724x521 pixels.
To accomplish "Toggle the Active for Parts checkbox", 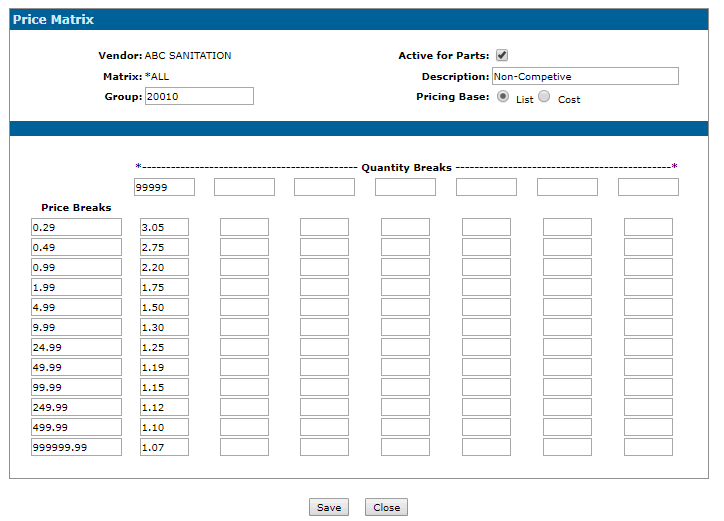I will pos(502,56).
